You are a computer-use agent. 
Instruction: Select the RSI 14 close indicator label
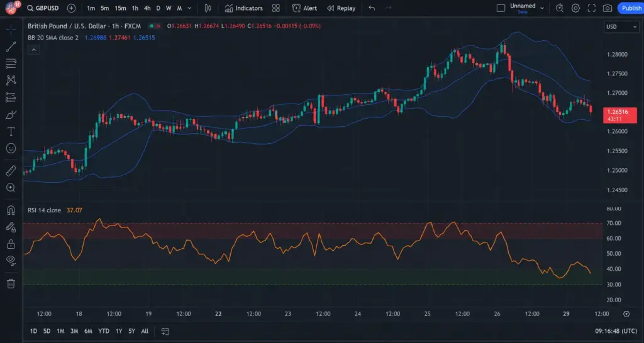(x=45, y=210)
